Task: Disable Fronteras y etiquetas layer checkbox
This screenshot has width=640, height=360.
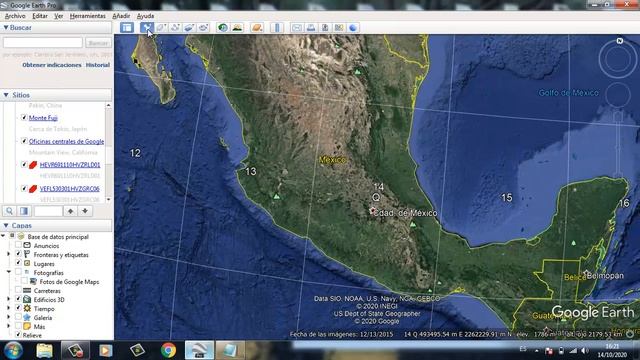Action: (x=18, y=254)
